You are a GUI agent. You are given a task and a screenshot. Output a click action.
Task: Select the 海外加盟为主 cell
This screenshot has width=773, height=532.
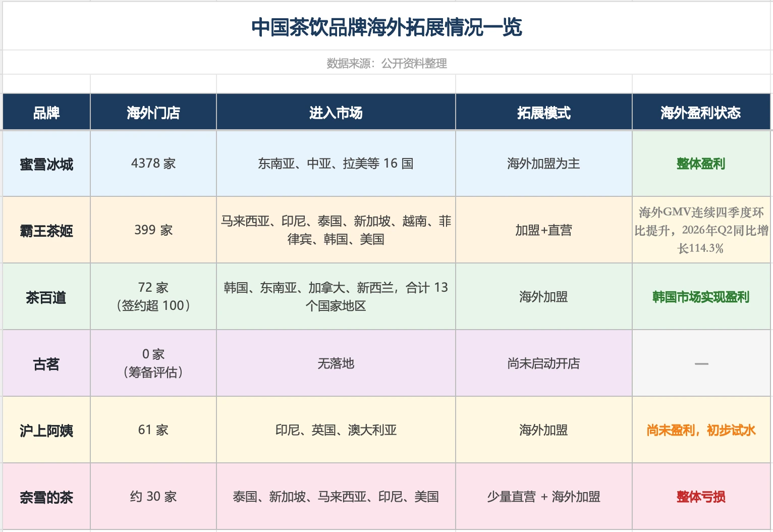[544, 164]
